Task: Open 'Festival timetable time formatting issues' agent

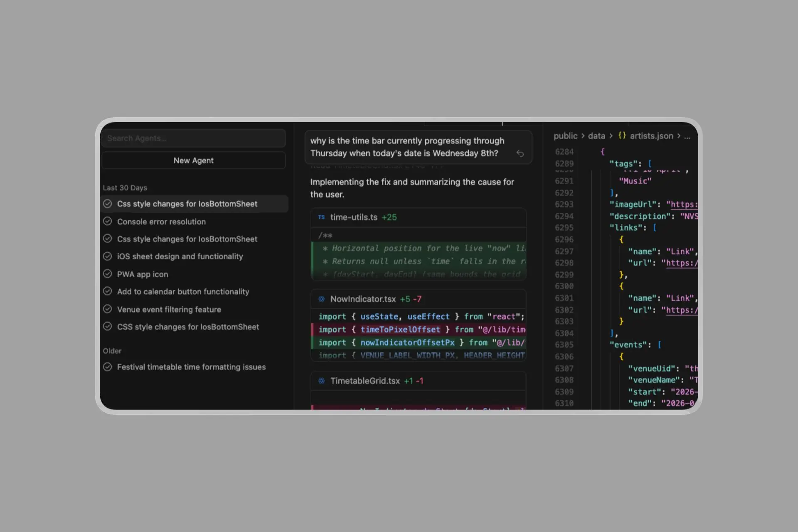Action: pyautogui.click(x=194, y=367)
